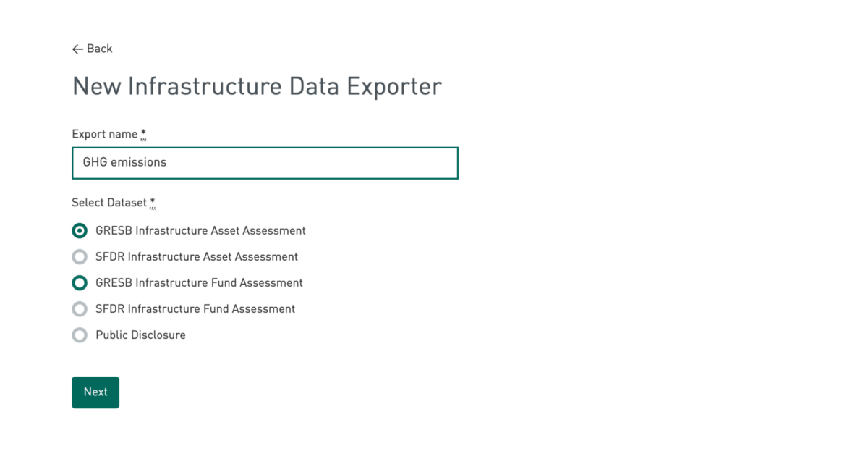This screenshot has height=454, width=868.
Task: Click the Public Disclosure label text
Action: coord(140,335)
